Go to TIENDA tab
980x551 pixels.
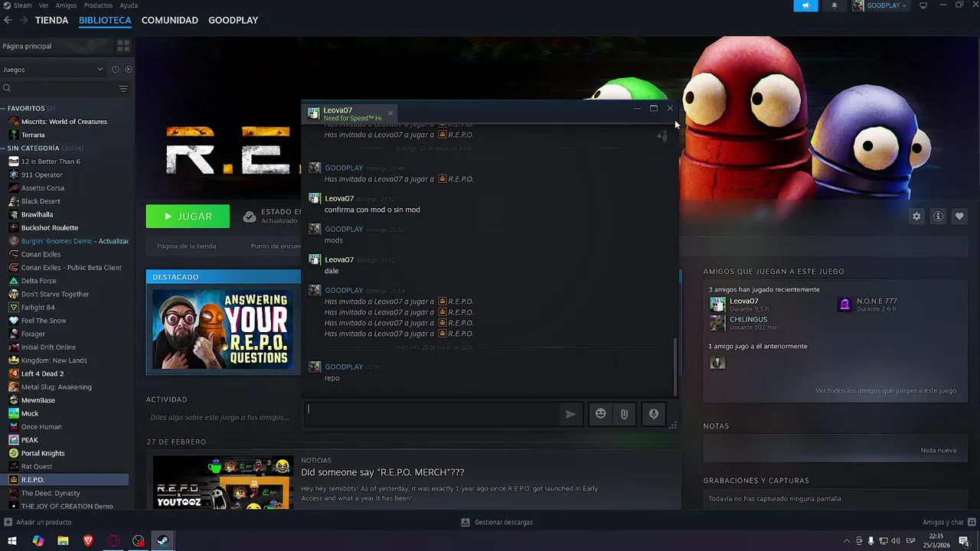point(51,20)
